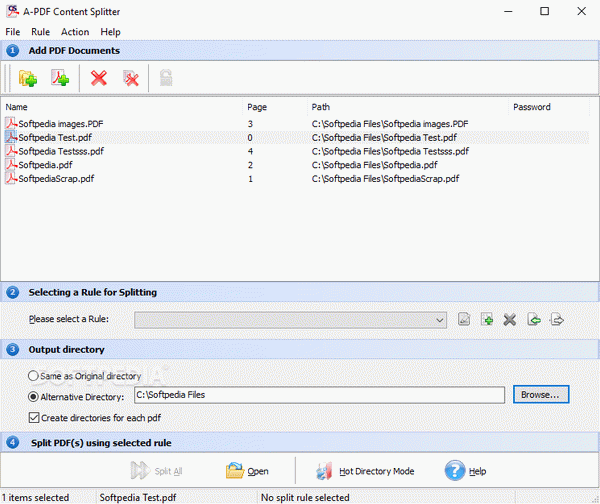This screenshot has width=600, height=504.
Task: Select the SoftpediaScrap.pdf file name
Action: (56, 179)
